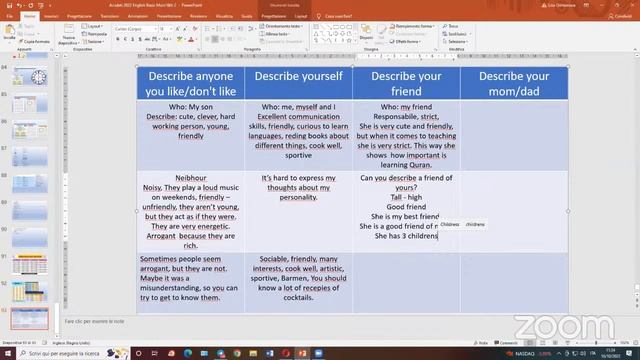Image resolution: width=640 pixels, height=360 pixels.
Task: Click the Condividi share button
Action: pos(620,16)
